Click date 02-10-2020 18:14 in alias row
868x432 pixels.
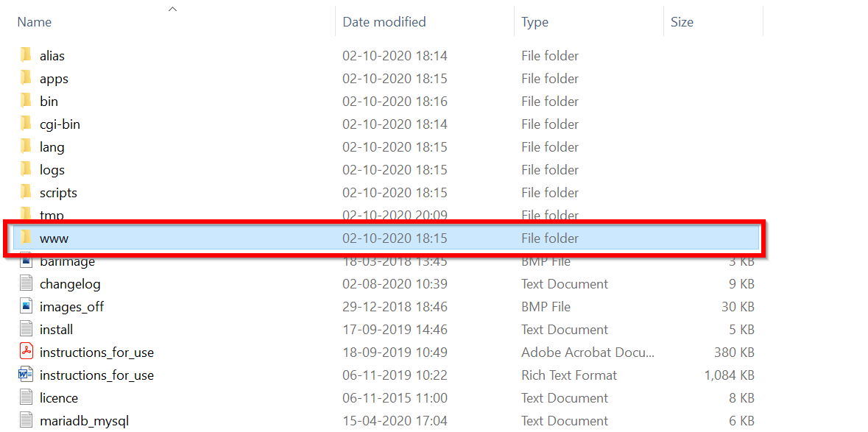[x=395, y=55]
